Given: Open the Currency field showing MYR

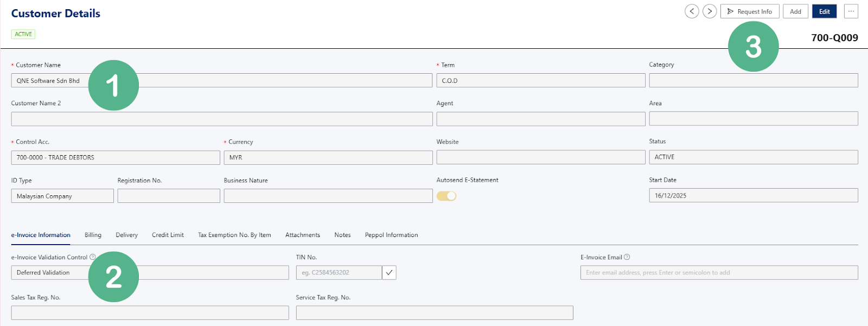Looking at the screenshot, I should pyautogui.click(x=328, y=157).
